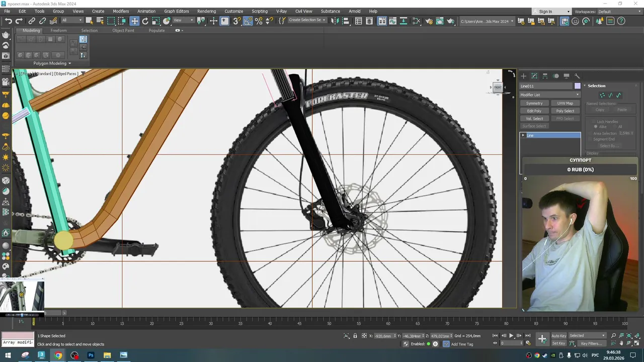Click the object color swatch beside Line011
644x362 pixels.
click(x=577, y=86)
